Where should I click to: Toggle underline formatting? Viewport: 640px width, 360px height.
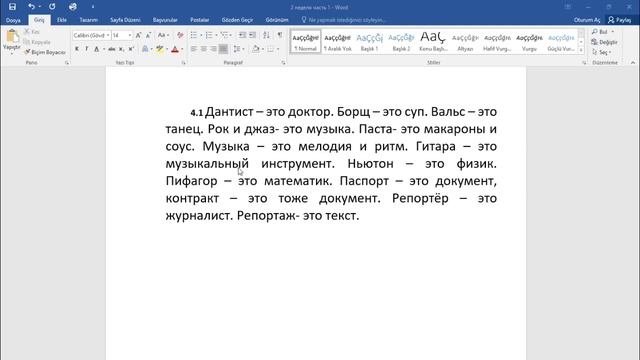pyautogui.click(x=97, y=49)
